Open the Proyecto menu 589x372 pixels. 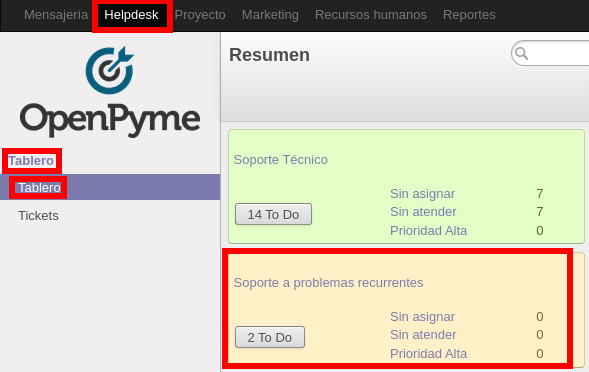(200, 15)
